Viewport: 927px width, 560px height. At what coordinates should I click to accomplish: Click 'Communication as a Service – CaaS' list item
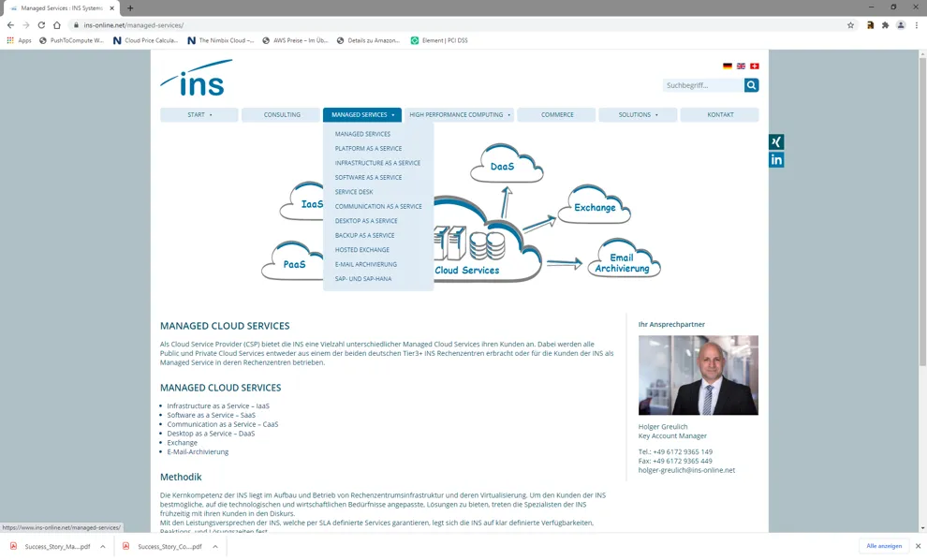coord(222,424)
